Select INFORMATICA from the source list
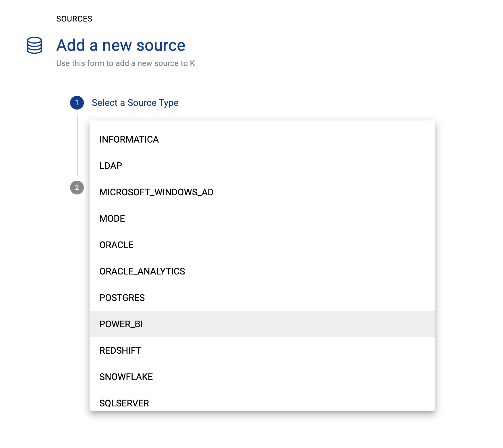Screen dimensions: 503x448 click(129, 139)
